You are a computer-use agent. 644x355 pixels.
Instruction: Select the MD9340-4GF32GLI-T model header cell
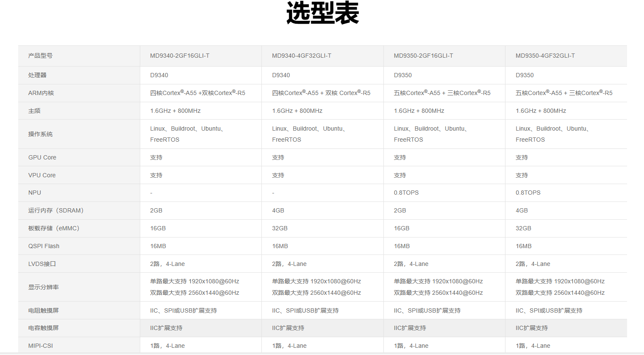click(301, 56)
